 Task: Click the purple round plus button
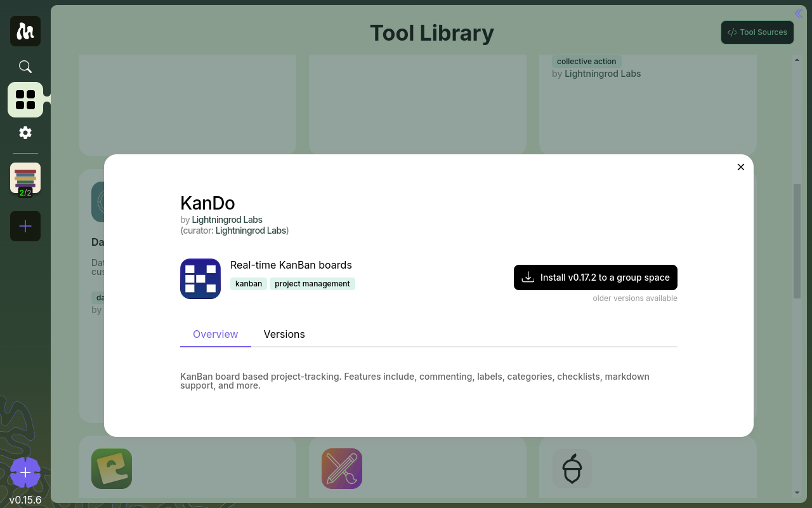coord(25,472)
